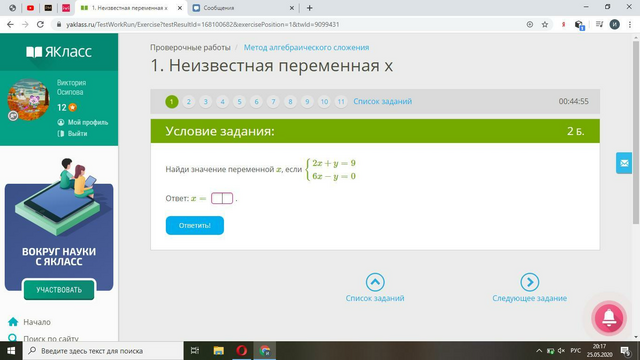Expand hidden system tray icons arrow
The height and width of the screenshot is (360, 640).
539,351
